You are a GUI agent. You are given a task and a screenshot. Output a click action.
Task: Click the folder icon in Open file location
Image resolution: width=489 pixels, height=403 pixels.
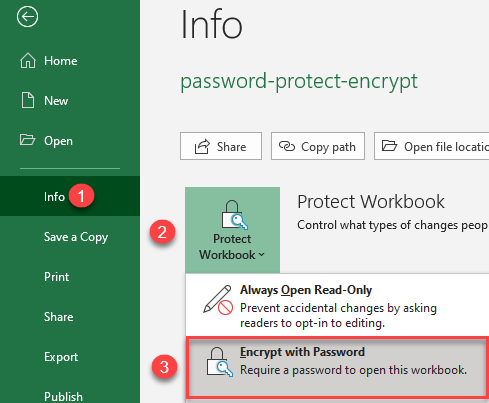click(x=389, y=146)
